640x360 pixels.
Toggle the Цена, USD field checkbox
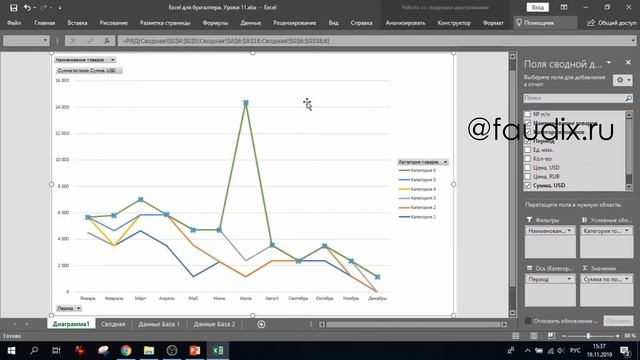[528, 168]
